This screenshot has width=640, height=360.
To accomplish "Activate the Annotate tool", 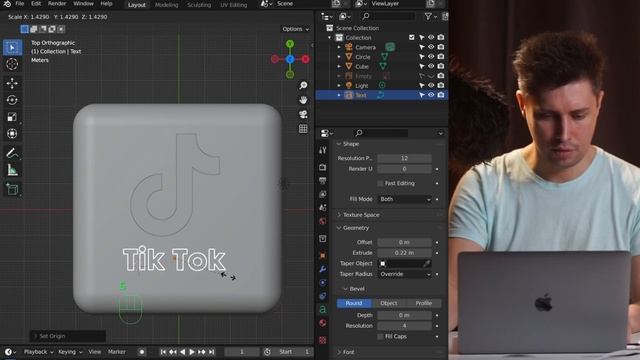I will click(12, 153).
